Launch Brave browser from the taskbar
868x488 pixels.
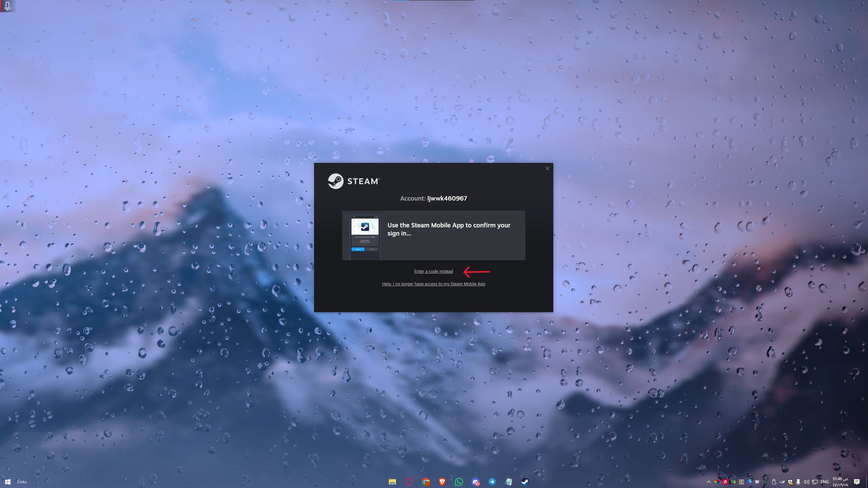[442, 482]
